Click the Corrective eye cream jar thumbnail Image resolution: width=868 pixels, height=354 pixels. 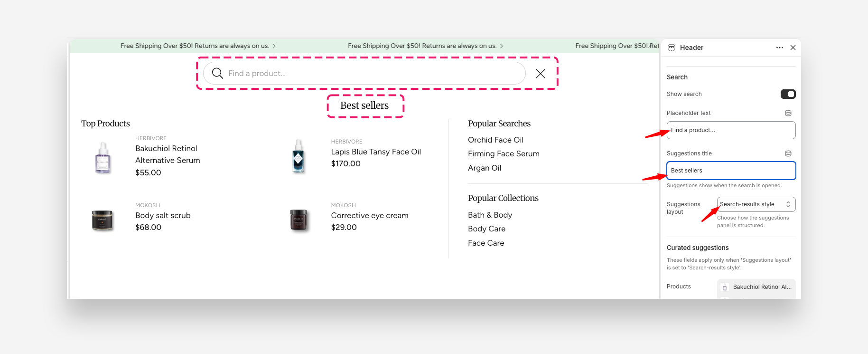click(299, 220)
